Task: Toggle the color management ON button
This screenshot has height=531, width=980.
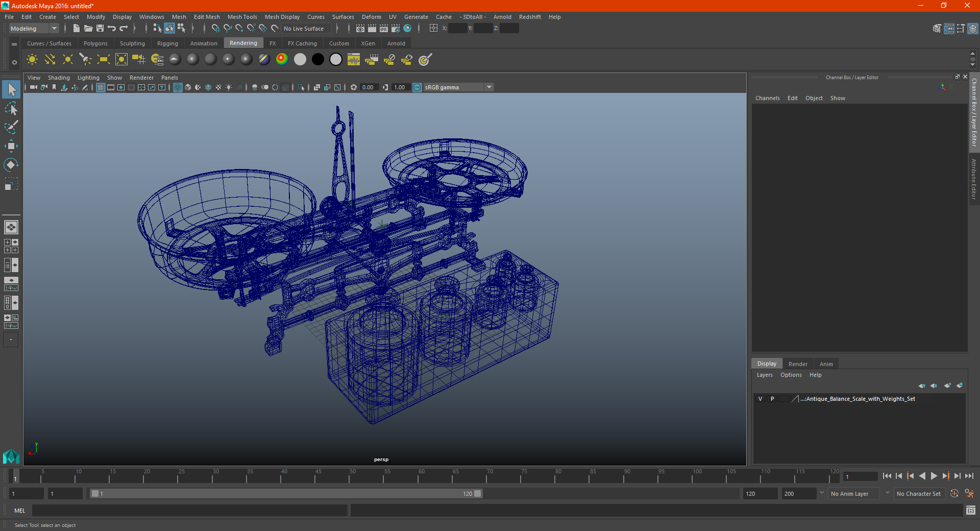Action: point(417,87)
